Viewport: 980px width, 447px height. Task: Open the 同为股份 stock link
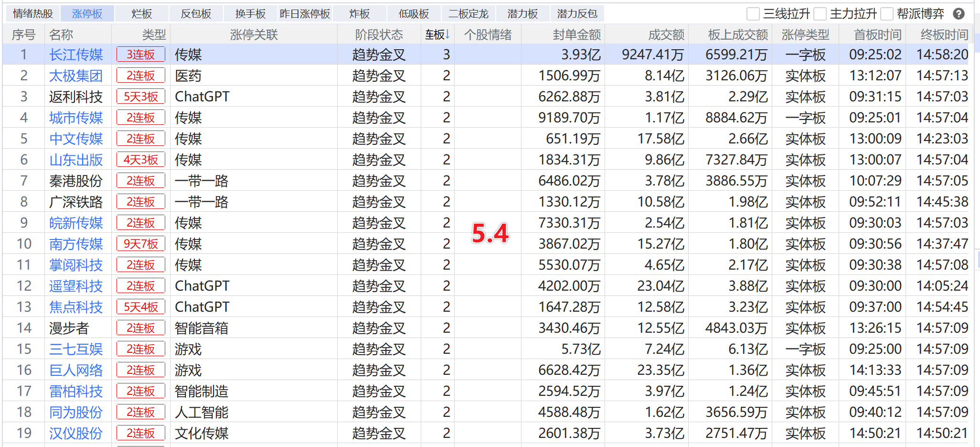(x=76, y=412)
